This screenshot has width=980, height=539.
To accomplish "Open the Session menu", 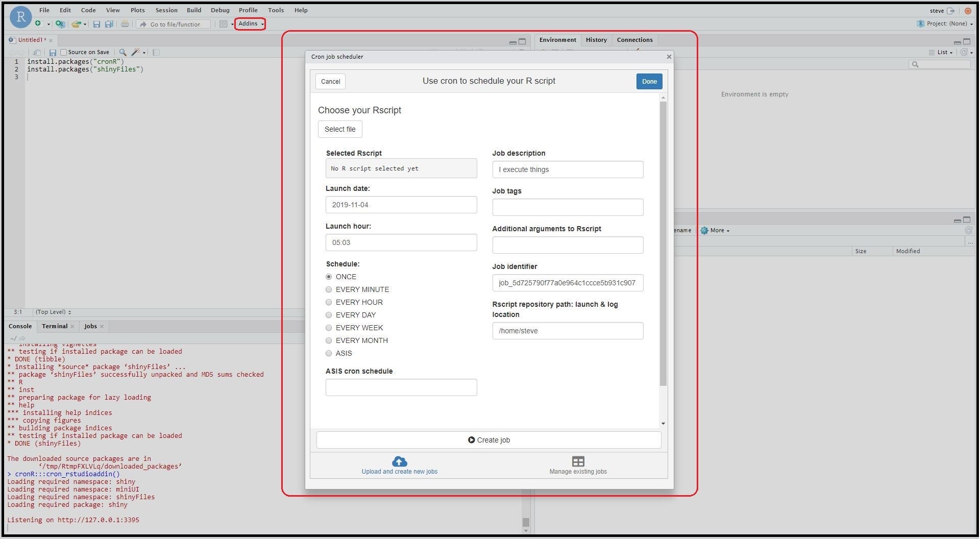I will point(166,10).
